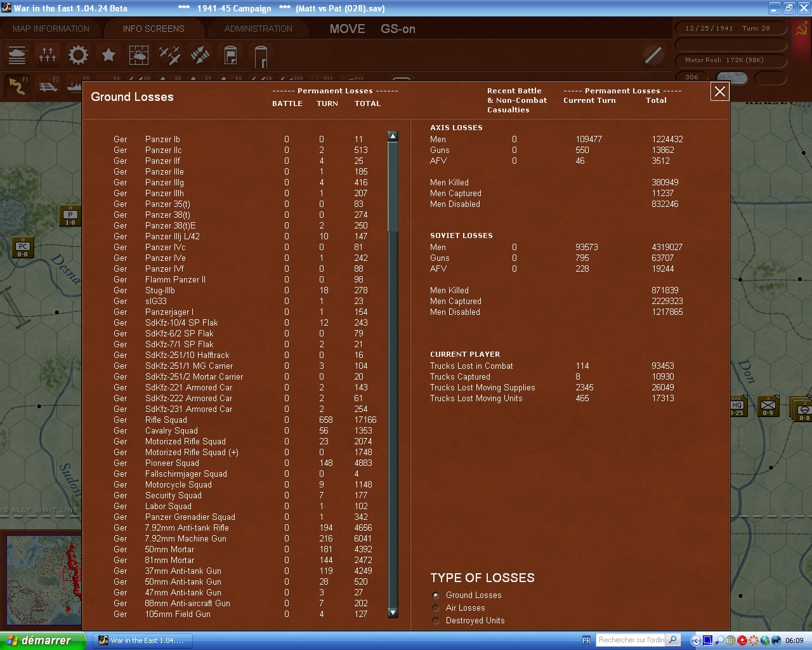Select the Ground Losses radio option
Screen dimensions: 812x650
436,595
